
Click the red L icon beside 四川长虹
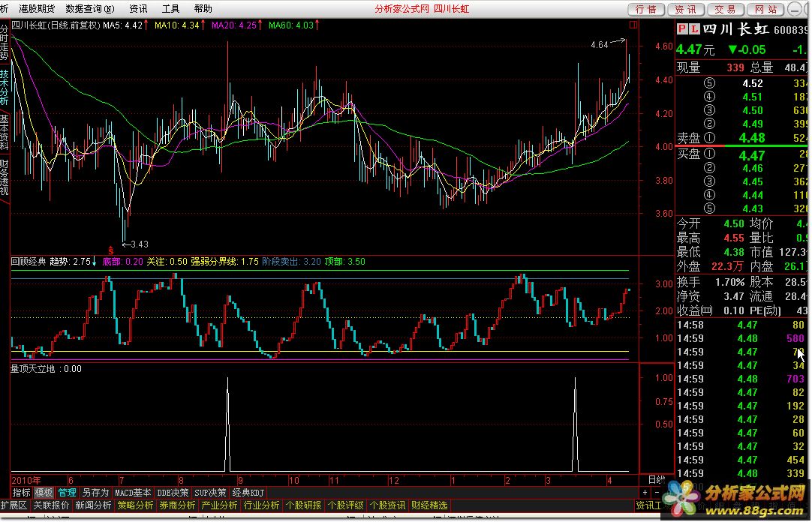coord(694,29)
